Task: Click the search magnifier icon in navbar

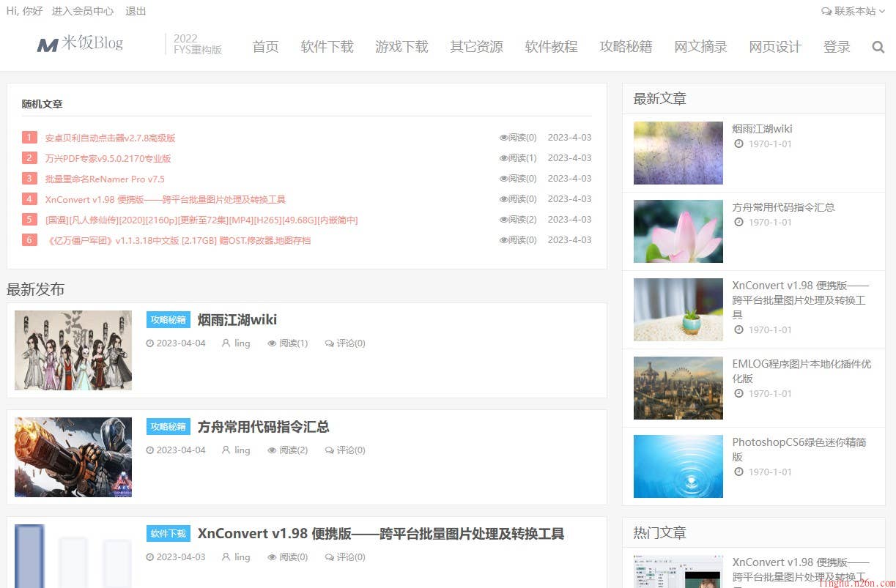Action: [878, 47]
